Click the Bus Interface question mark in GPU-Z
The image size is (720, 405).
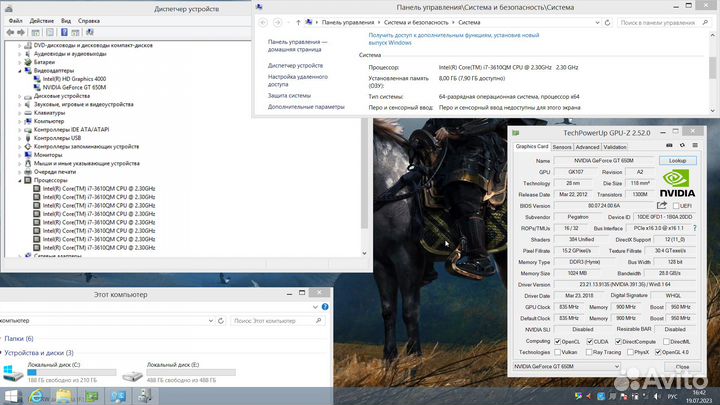[694, 228]
